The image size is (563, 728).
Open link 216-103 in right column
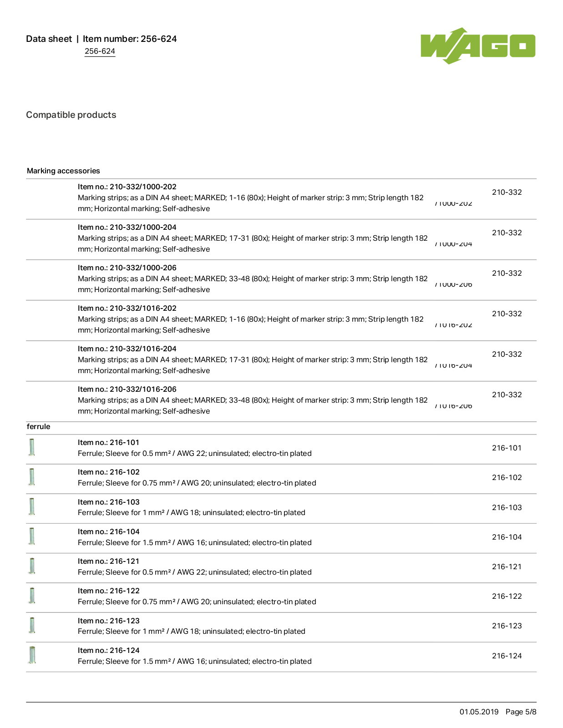click(507, 507)
